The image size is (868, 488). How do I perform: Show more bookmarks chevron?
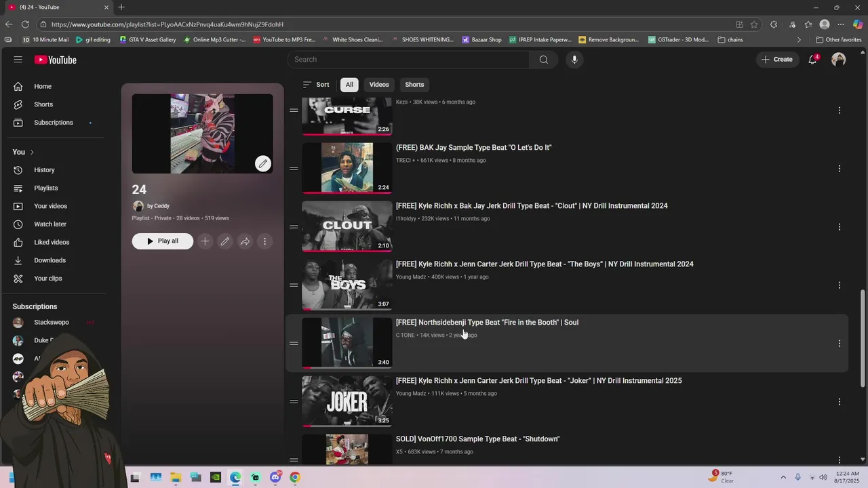pyautogui.click(x=799, y=40)
